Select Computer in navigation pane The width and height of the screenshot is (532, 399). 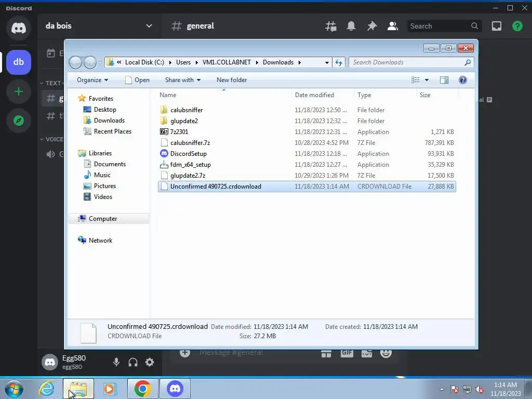109,219
